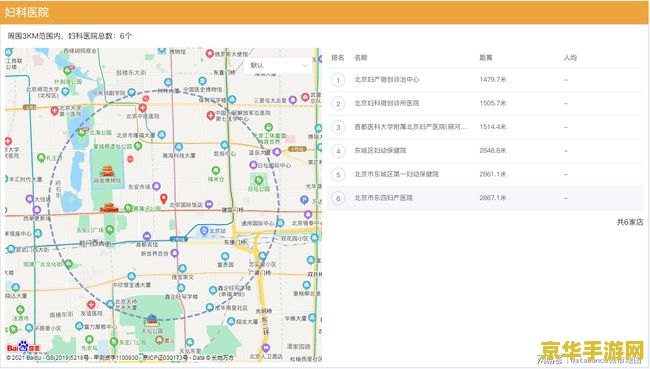Click rank number 4 circle badge
The width and height of the screenshot is (650, 369).
click(338, 151)
